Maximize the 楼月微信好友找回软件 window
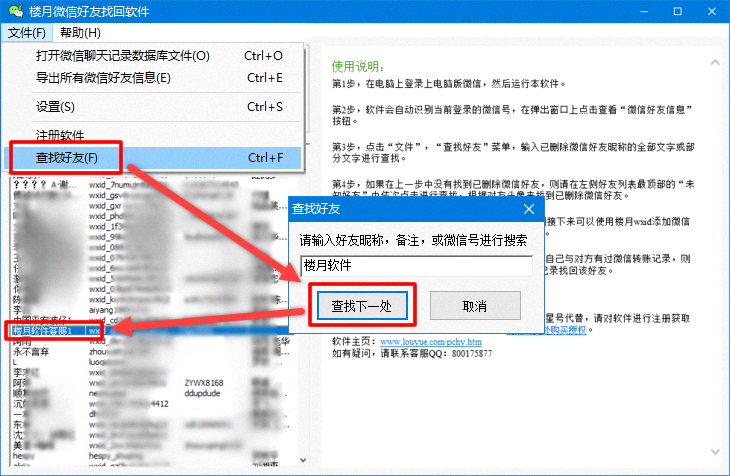 678,11
